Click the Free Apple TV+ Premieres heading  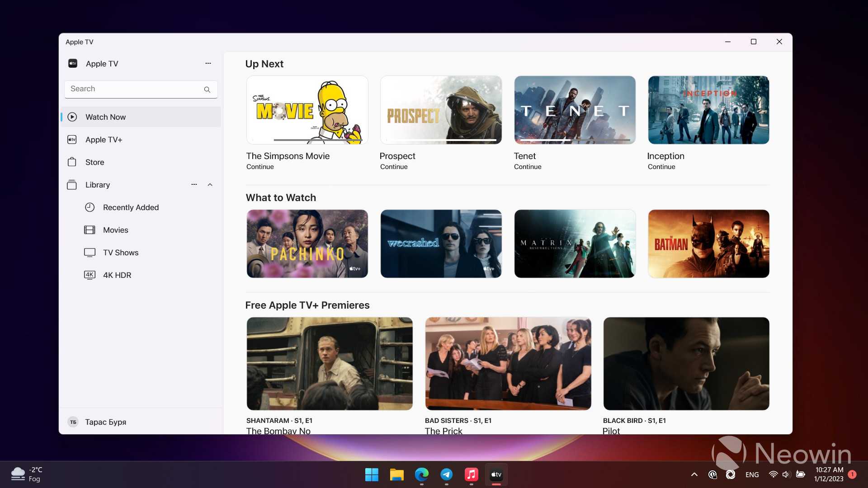[x=307, y=305]
